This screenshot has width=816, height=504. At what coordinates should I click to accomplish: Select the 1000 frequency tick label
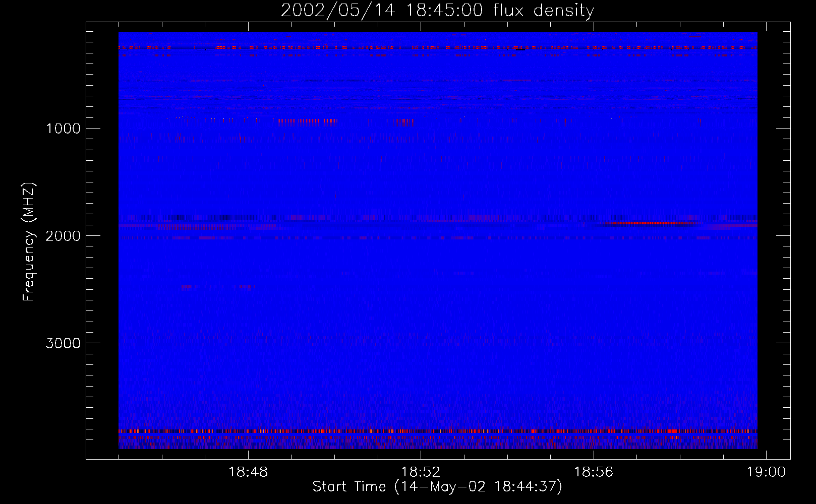(x=63, y=129)
